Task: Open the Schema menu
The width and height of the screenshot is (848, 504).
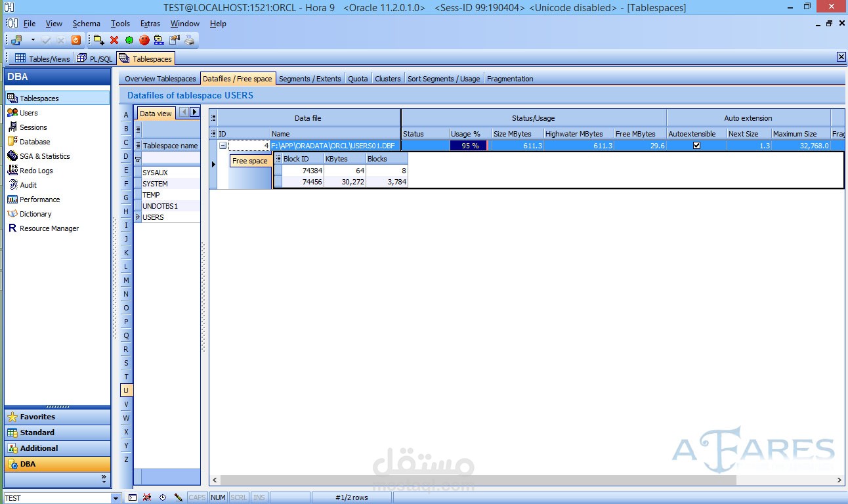Action: pos(87,24)
